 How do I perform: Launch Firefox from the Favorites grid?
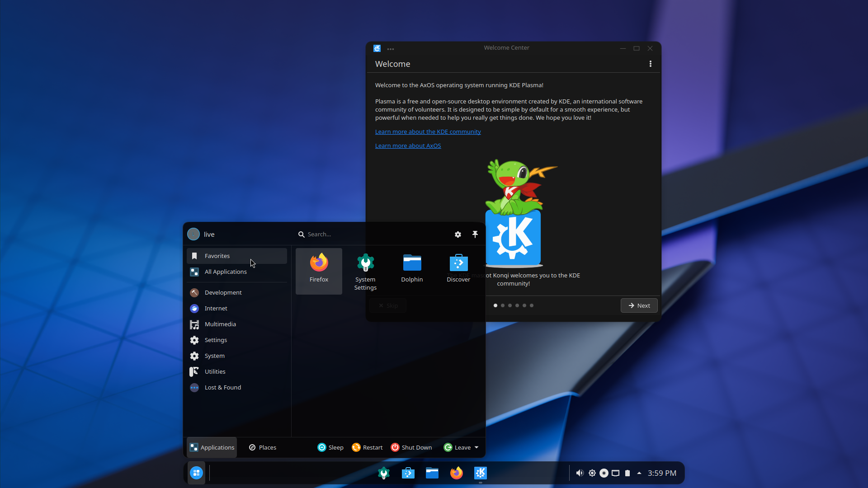(x=319, y=271)
